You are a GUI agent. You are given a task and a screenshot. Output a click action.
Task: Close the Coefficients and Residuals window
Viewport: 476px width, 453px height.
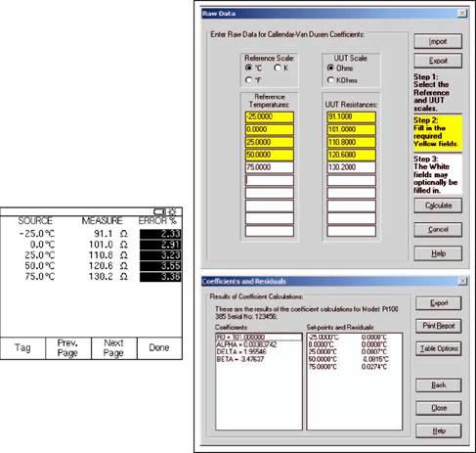pos(462,281)
